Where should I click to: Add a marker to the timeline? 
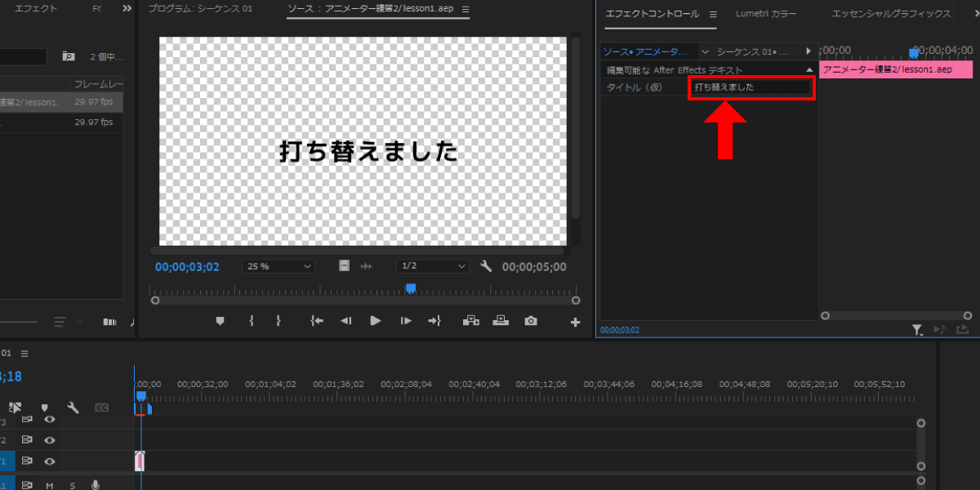pyautogui.click(x=44, y=408)
